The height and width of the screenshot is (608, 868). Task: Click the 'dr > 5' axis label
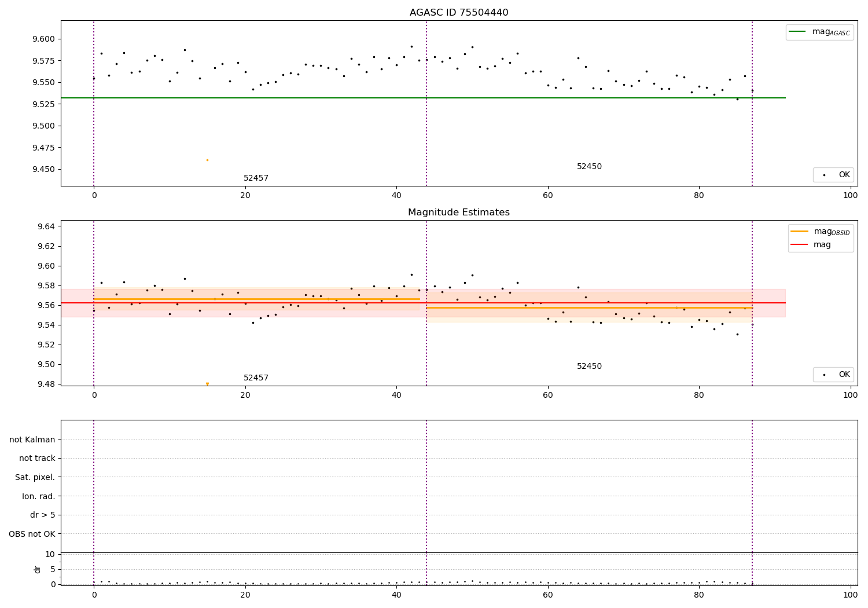coord(43,515)
